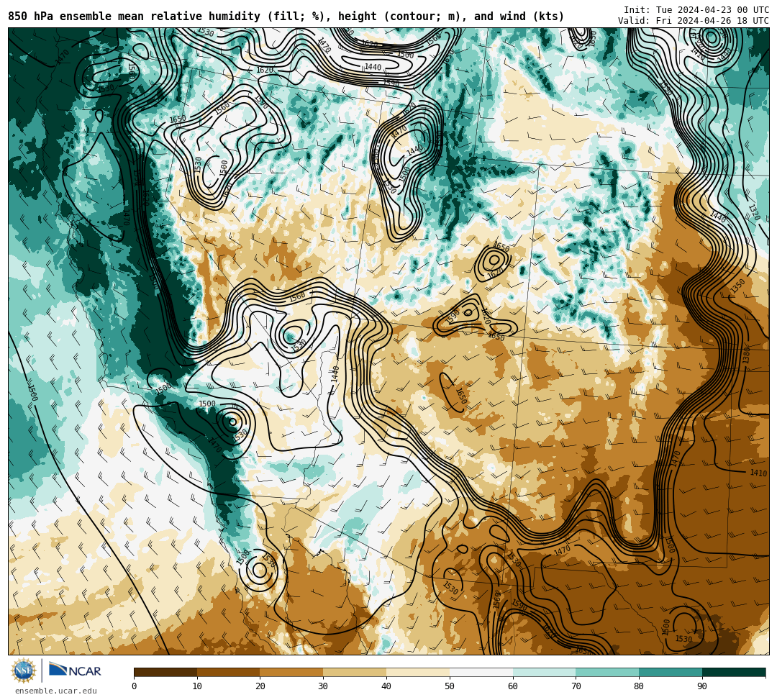
Task: Click the colorbar tick label 0
Action: [x=135, y=686]
